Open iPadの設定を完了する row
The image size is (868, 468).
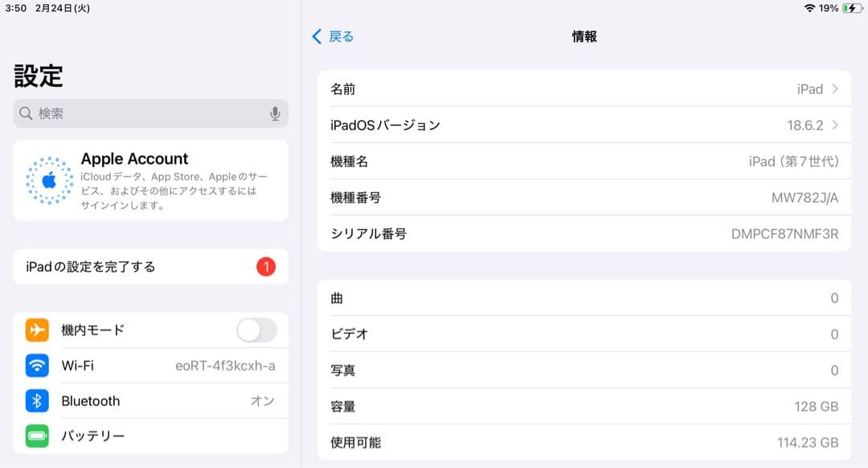[x=150, y=267]
